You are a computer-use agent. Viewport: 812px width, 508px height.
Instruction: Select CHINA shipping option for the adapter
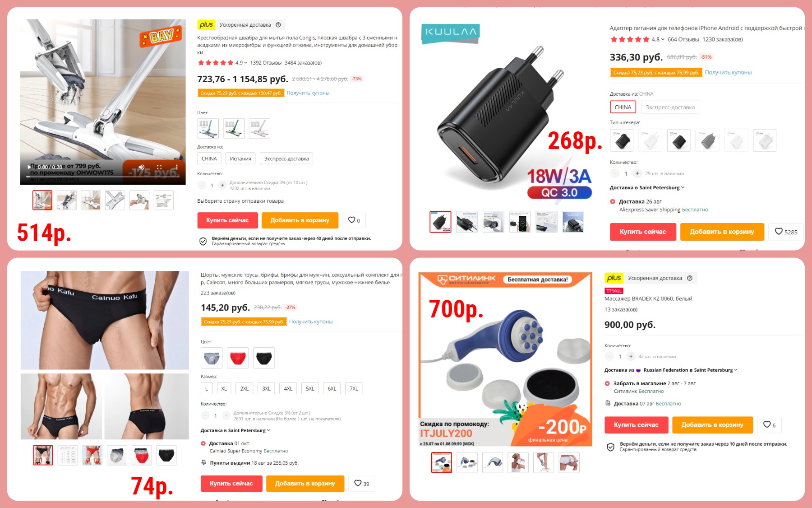click(623, 107)
